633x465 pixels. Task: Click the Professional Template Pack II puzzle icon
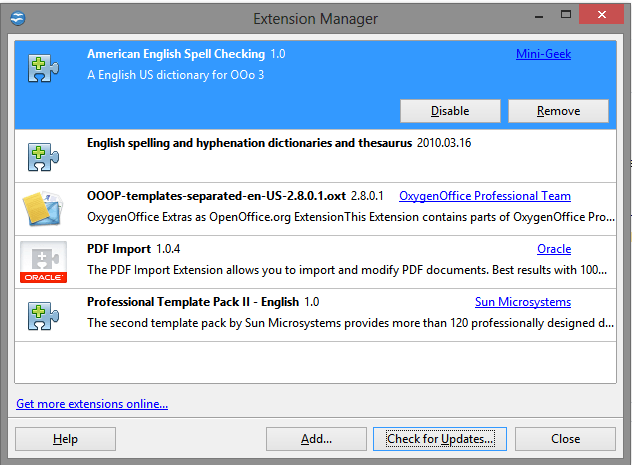point(43,316)
